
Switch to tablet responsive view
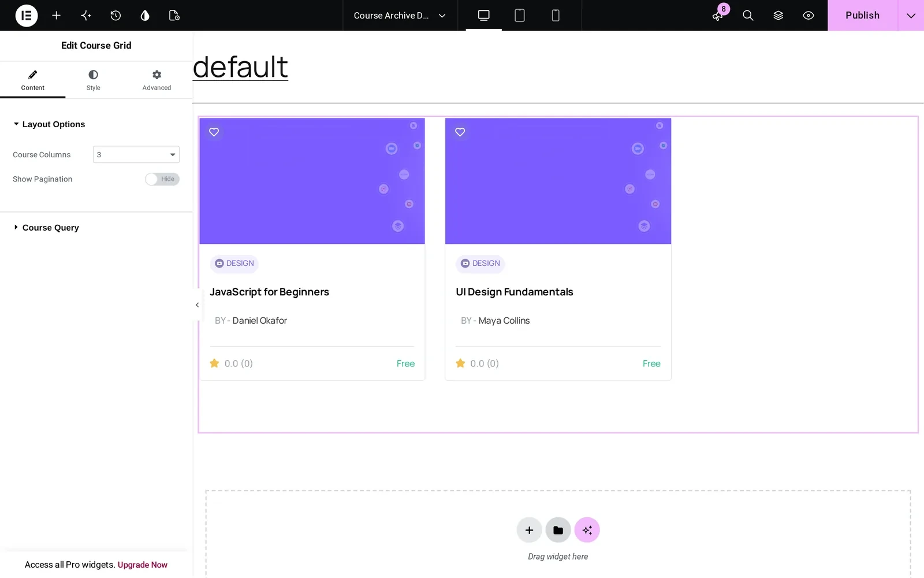520,16
